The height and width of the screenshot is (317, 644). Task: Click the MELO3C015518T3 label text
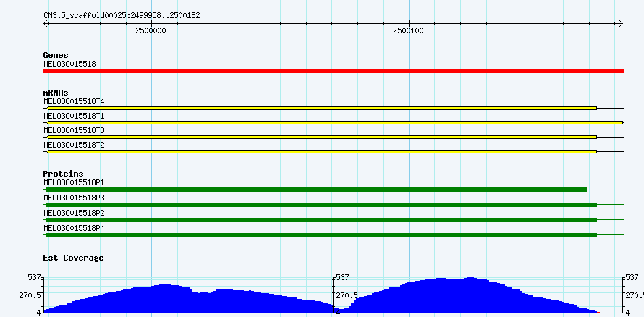(74, 130)
